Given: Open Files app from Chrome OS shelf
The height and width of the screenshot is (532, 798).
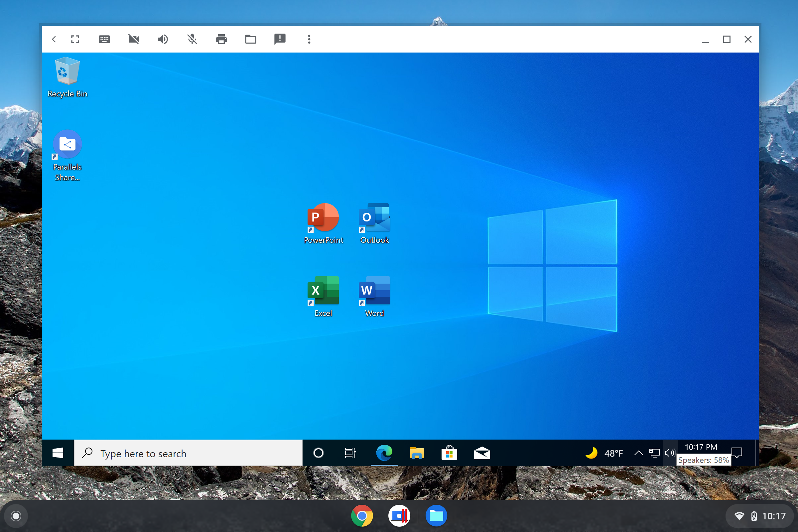Looking at the screenshot, I should (436, 516).
